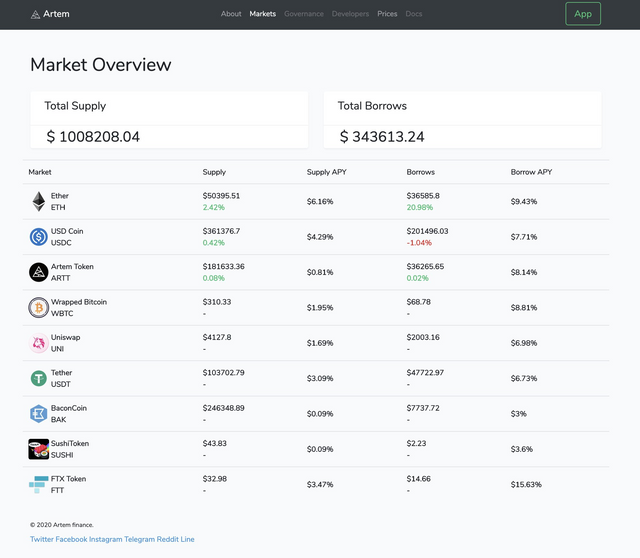Click USDC borrows change -1.04%

point(419,243)
